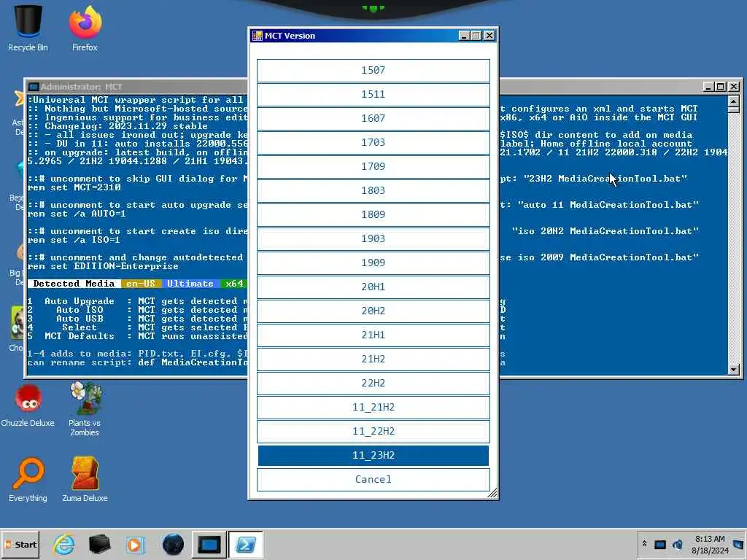Pick the 1607 version option

point(373,119)
